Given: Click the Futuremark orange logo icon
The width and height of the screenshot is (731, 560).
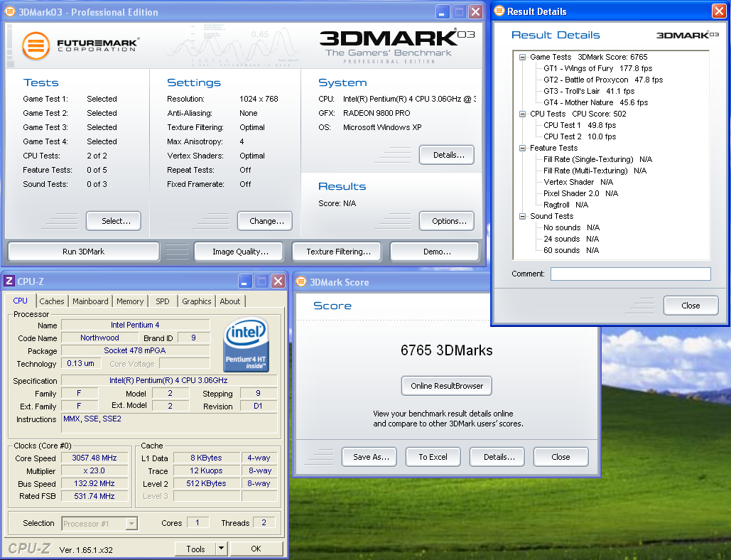Looking at the screenshot, I should pos(36,45).
